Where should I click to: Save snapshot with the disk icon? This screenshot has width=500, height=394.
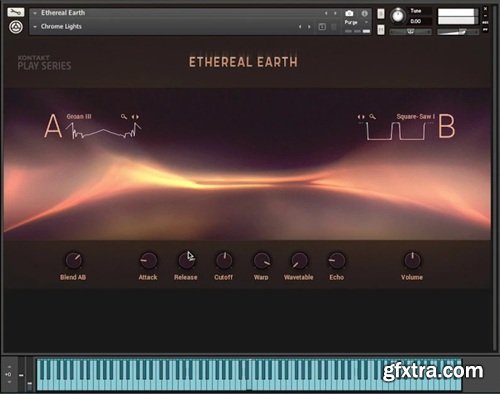(x=322, y=27)
